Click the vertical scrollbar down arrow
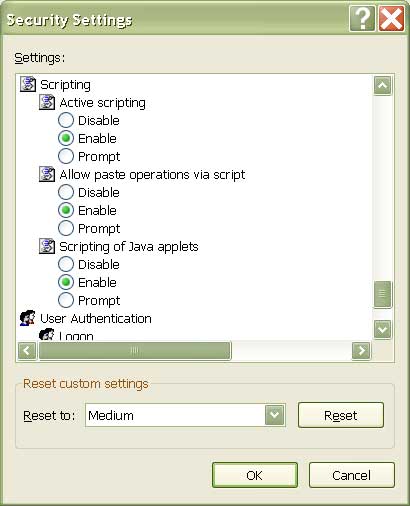The image size is (410, 506). click(383, 330)
